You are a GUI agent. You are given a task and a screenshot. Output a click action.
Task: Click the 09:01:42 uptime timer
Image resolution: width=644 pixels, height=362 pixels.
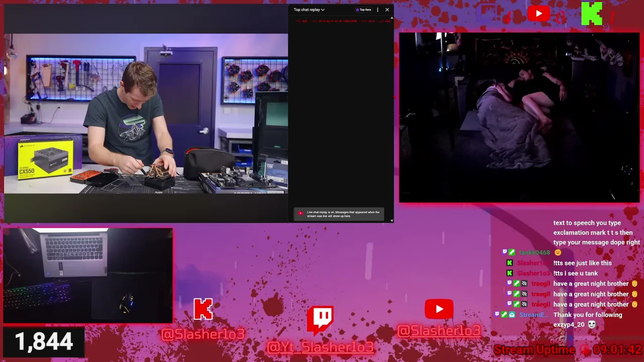pos(617,349)
